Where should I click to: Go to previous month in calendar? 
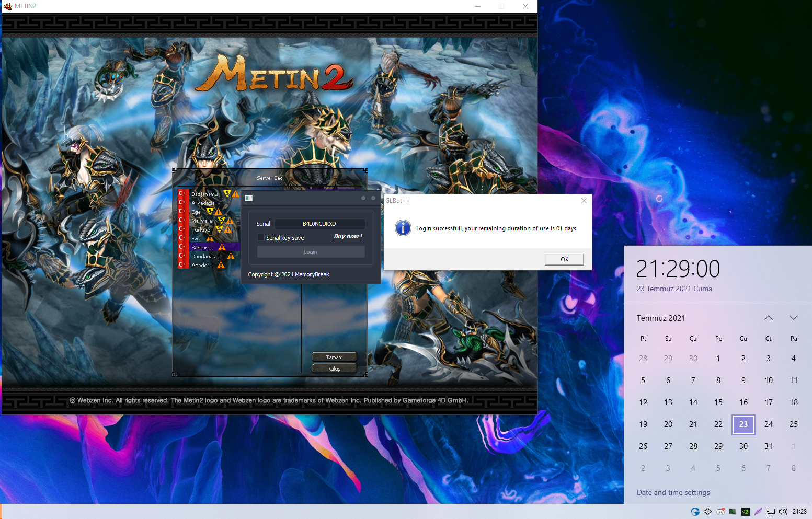[769, 318]
